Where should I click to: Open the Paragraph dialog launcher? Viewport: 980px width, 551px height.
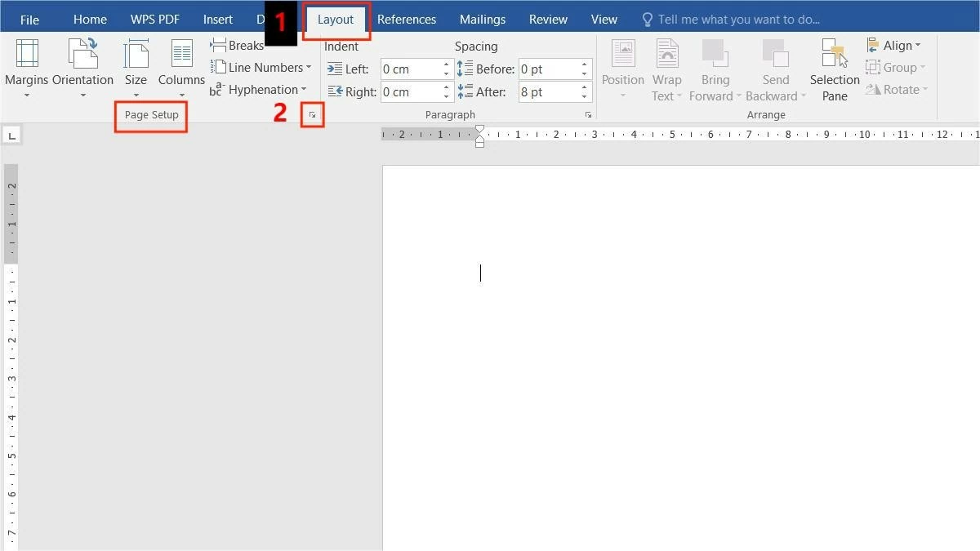coord(588,115)
